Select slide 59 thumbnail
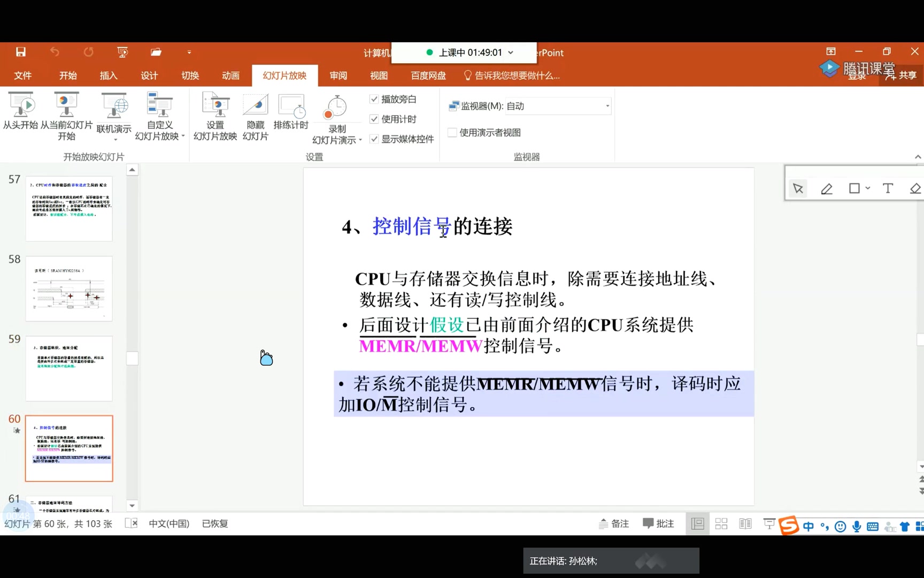Viewport: 924px width, 578px height. (x=69, y=368)
